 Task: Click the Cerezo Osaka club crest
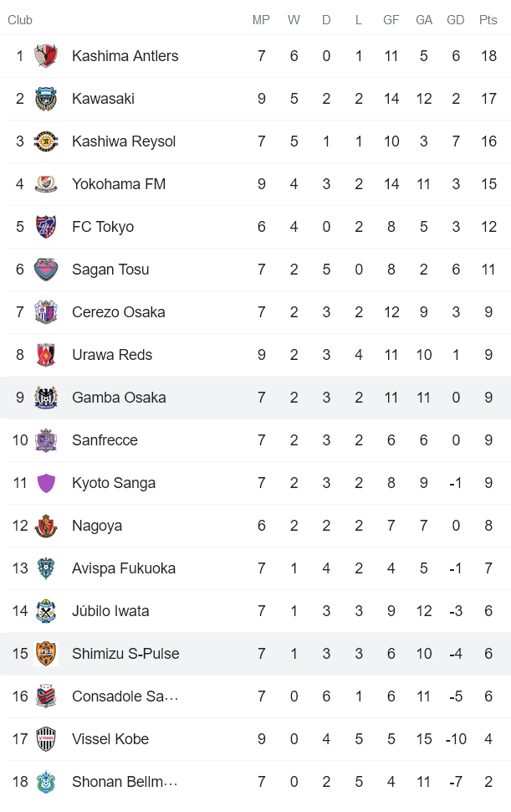[48, 311]
